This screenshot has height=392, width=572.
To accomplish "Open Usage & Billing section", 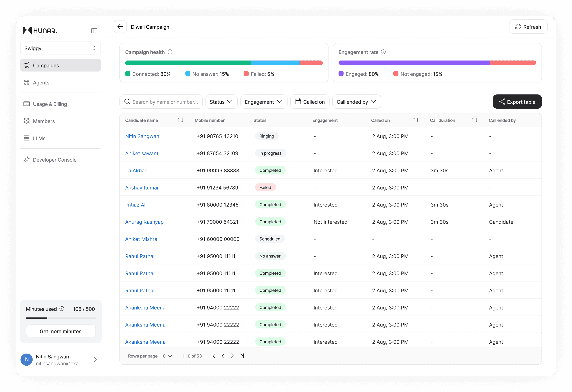I will click(x=50, y=104).
